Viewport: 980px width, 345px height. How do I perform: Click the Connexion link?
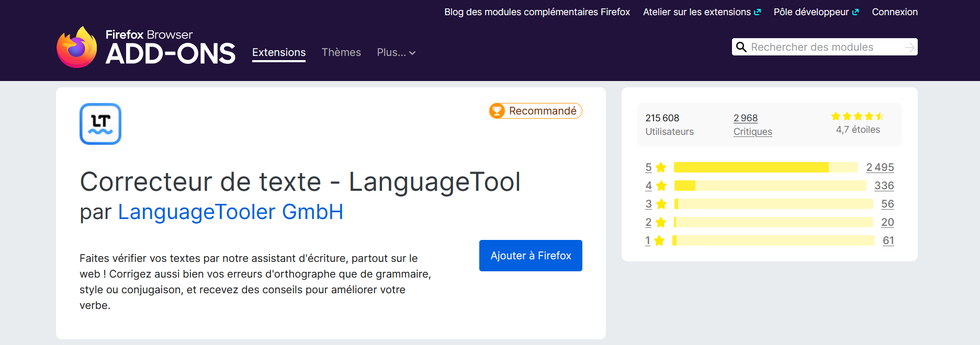point(895,12)
